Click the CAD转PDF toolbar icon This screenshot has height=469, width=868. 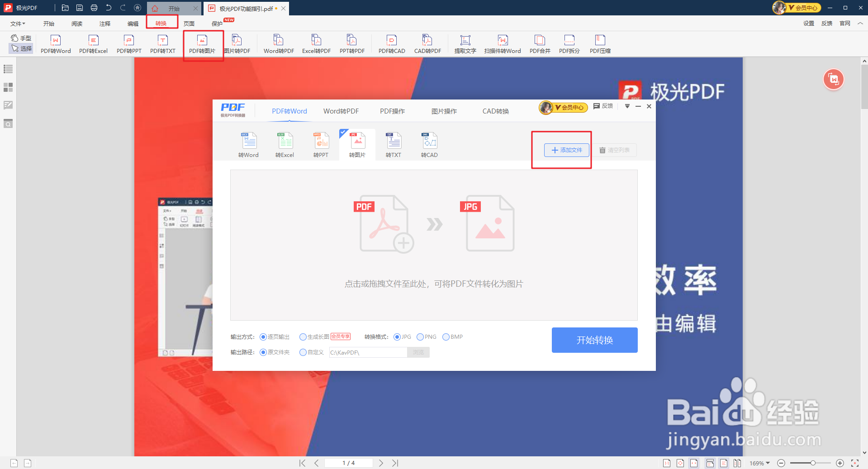(x=427, y=44)
